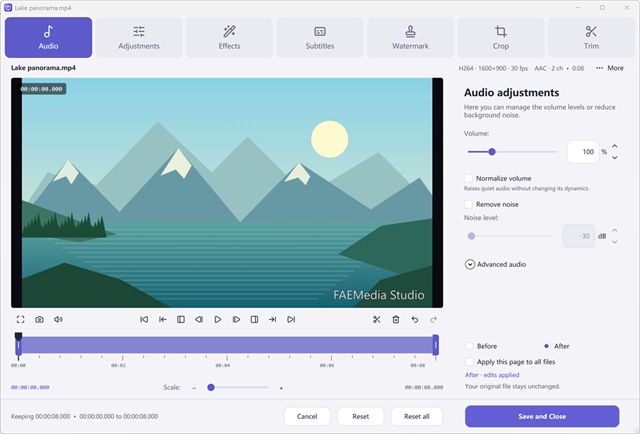The image size is (640, 434).
Task: Go to the Subtitles tab
Action: [x=320, y=38]
